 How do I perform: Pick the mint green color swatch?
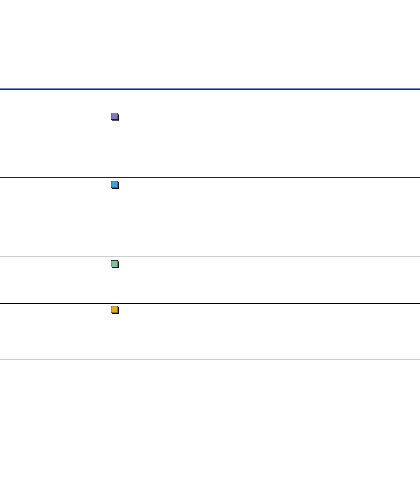pos(114,264)
